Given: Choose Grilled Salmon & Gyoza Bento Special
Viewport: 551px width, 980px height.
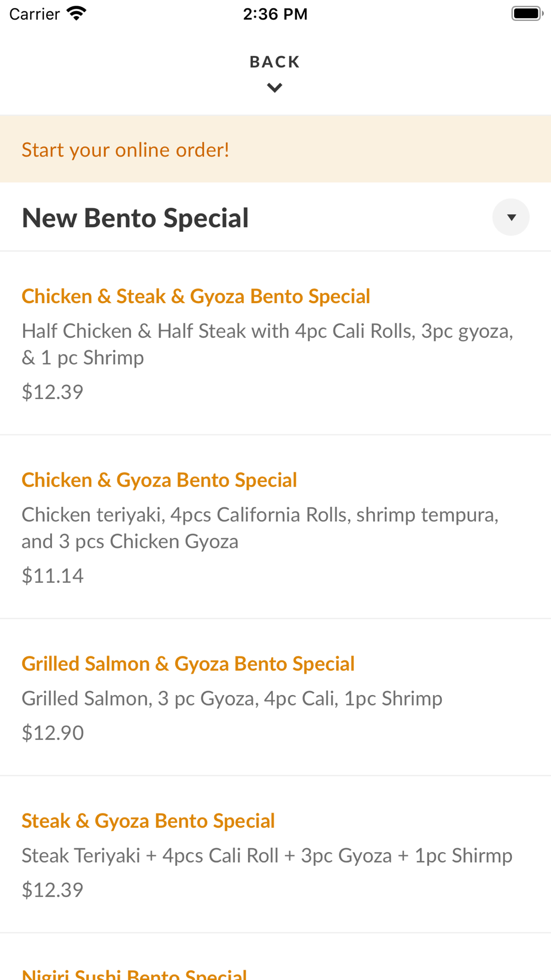Looking at the screenshot, I should 188,664.
